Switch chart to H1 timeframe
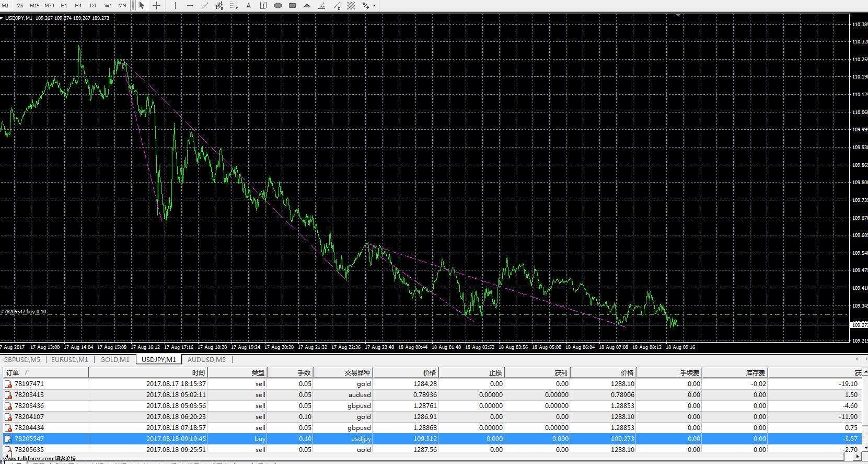The height and width of the screenshot is (464, 868). click(64, 5)
